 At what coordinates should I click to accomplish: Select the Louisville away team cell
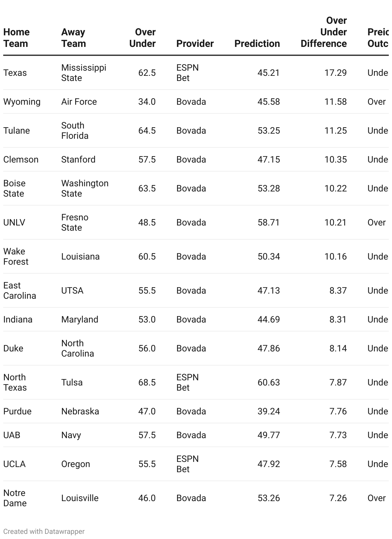point(80,498)
